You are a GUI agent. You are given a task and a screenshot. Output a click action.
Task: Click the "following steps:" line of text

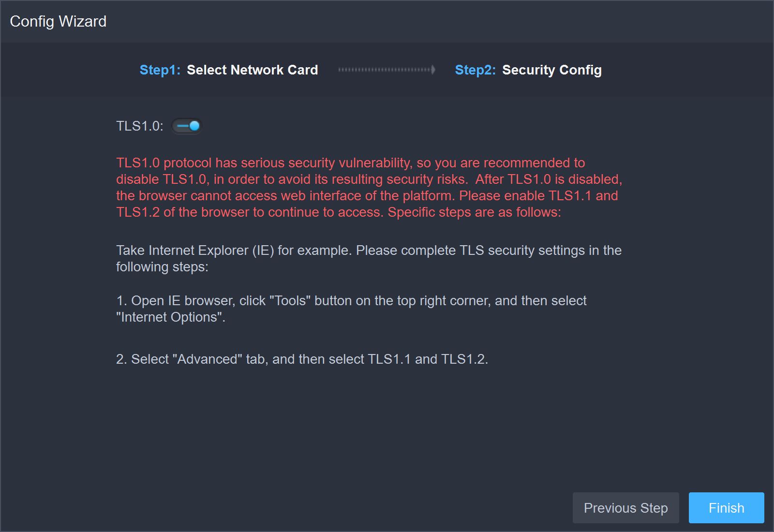[x=162, y=267]
